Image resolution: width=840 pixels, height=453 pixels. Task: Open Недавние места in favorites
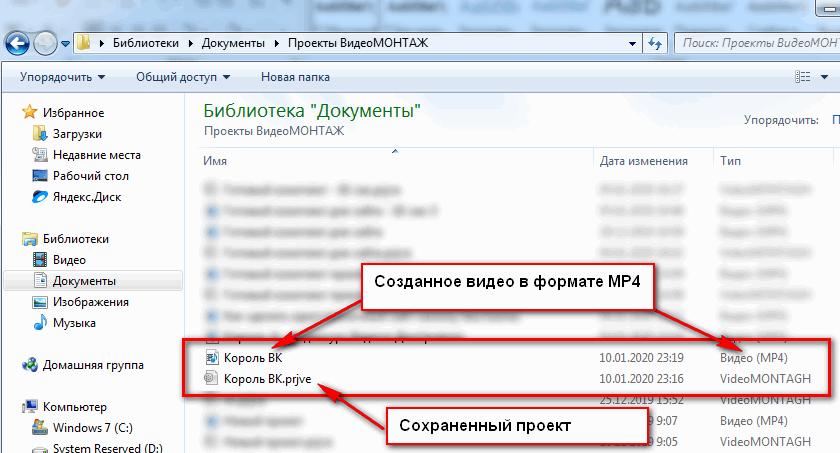pyautogui.click(x=96, y=155)
